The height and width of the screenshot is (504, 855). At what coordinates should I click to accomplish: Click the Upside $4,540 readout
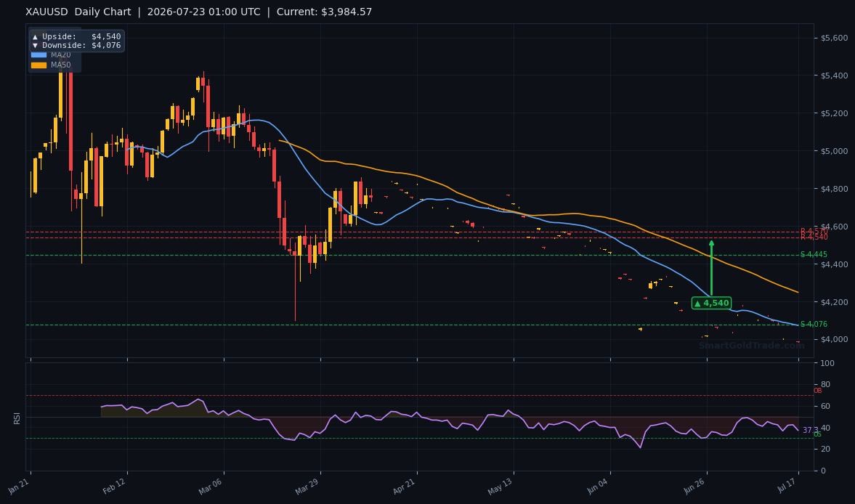coord(77,36)
